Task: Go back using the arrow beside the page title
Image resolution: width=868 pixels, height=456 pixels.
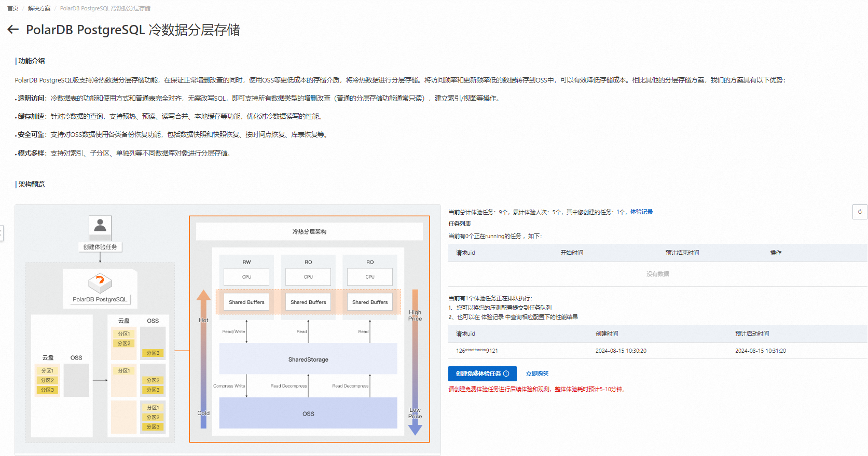Action: pyautogui.click(x=13, y=30)
